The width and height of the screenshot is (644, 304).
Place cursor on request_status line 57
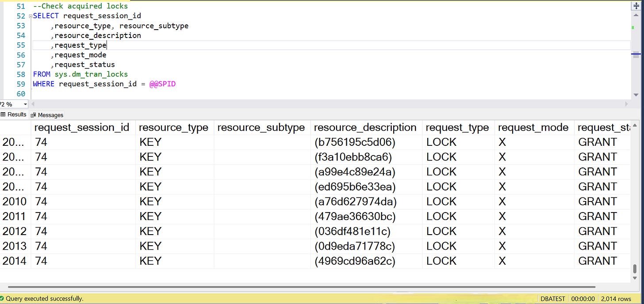click(x=84, y=65)
